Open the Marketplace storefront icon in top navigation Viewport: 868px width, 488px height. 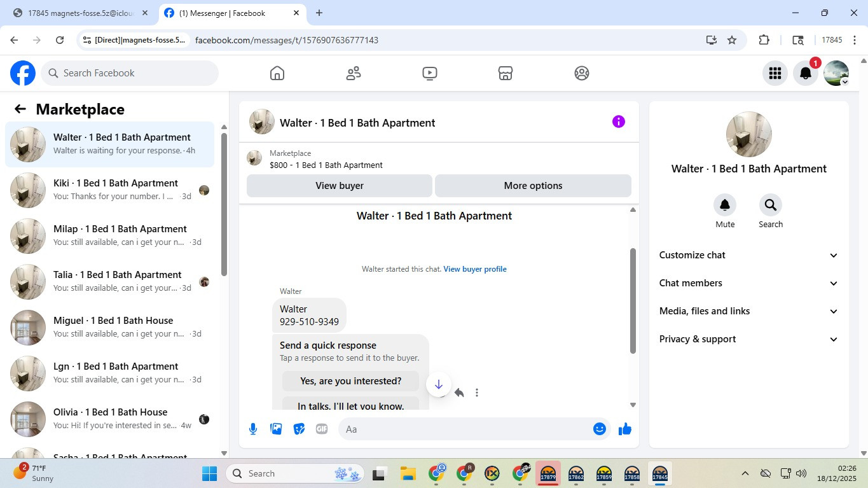click(506, 73)
